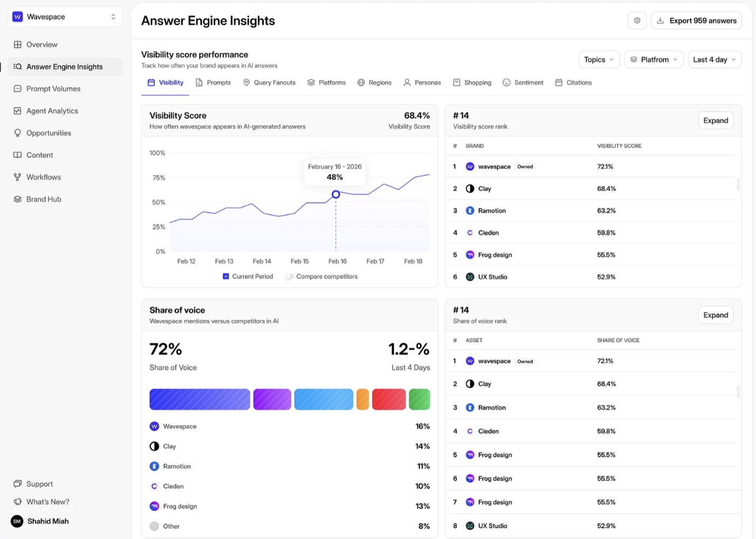
Task: Click Ramotion legend icon showing 11%
Action: (154, 466)
